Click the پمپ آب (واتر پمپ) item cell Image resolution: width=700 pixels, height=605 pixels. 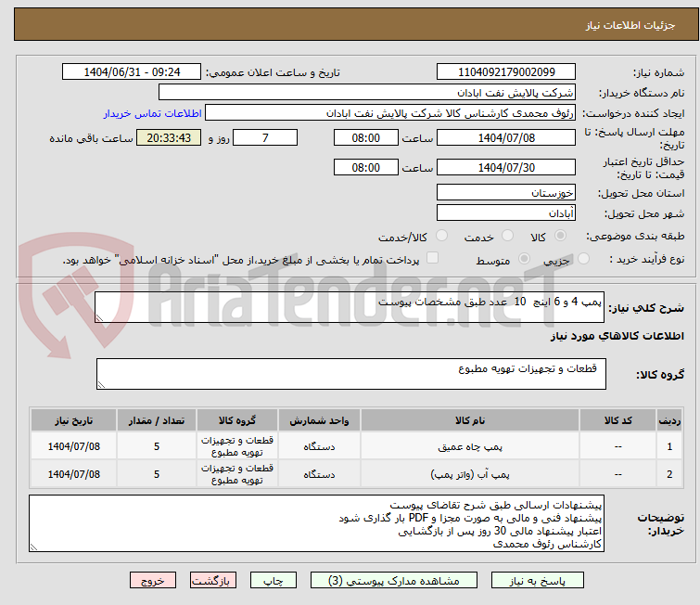coord(470,474)
